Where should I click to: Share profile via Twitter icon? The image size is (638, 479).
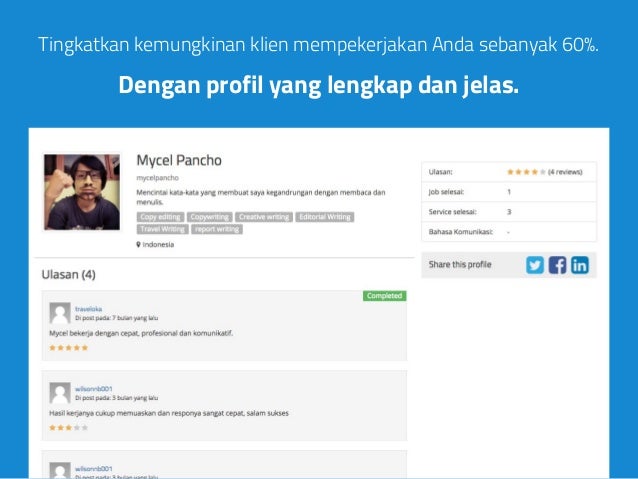tap(535, 265)
